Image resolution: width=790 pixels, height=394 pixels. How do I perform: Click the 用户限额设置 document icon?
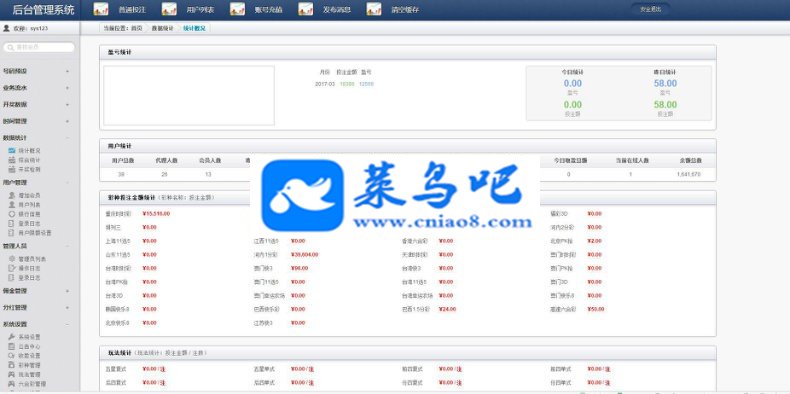click(x=12, y=233)
